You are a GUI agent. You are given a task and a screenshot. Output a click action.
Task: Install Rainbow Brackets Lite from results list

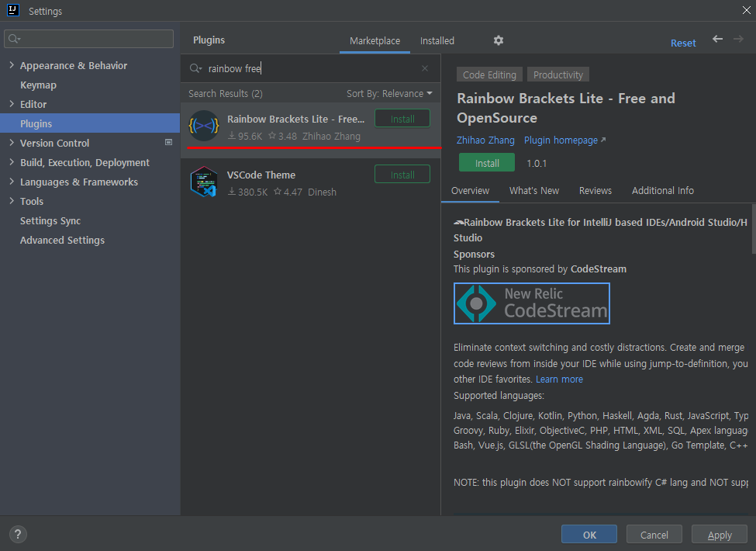[402, 119]
